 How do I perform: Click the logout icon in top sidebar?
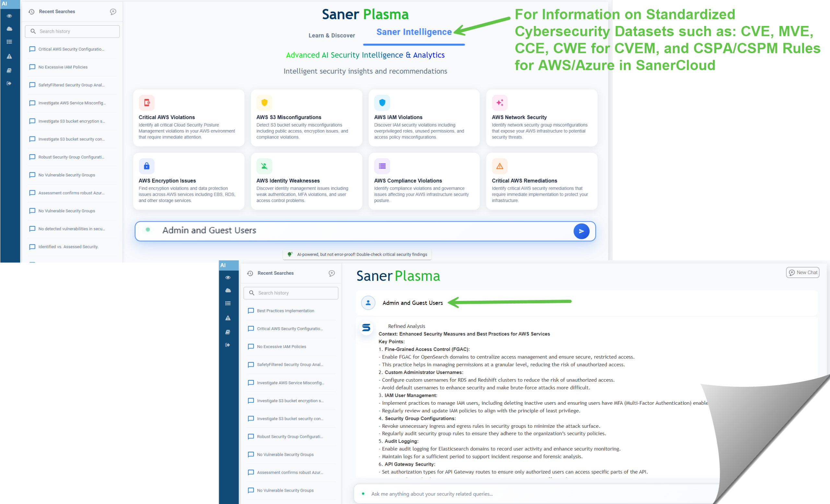tap(9, 83)
